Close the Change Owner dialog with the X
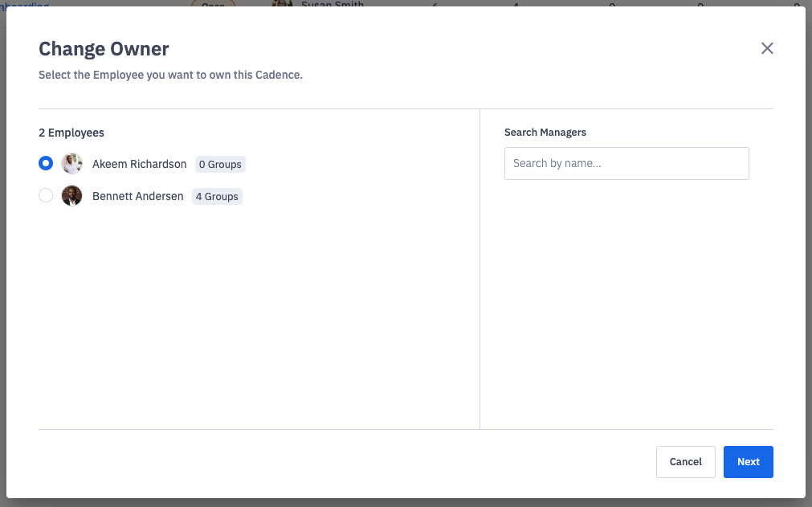The width and height of the screenshot is (812, 507). (767, 48)
